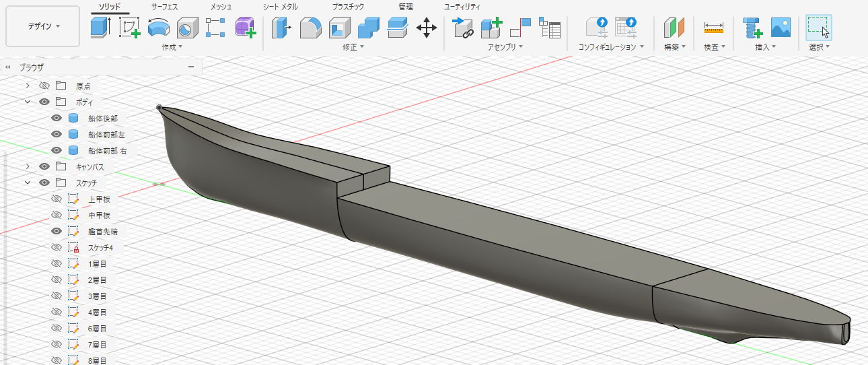
Task: Open the シート メタル tab
Action: pyautogui.click(x=280, y=6)
